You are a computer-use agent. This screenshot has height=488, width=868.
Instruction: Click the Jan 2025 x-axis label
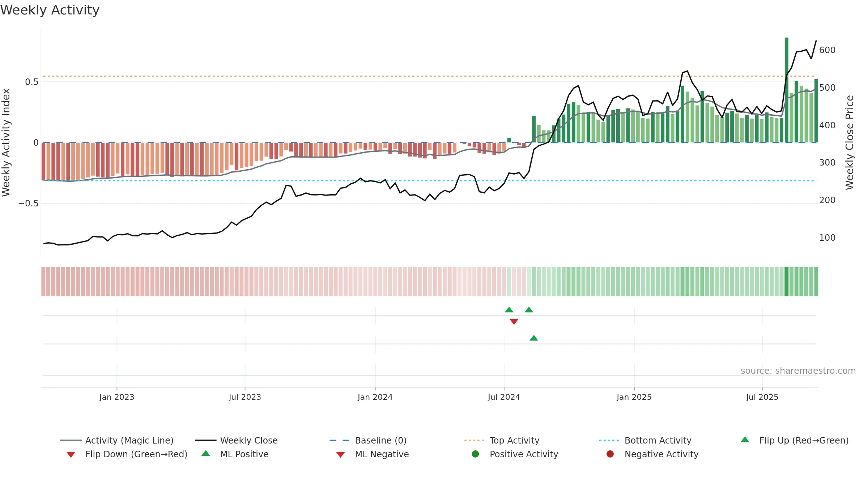[x=634, y=397]
